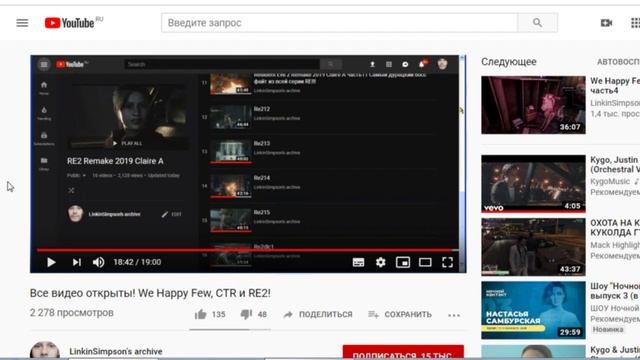Open LinkinSimpson's archive channel link

click(x=116, y=351)
